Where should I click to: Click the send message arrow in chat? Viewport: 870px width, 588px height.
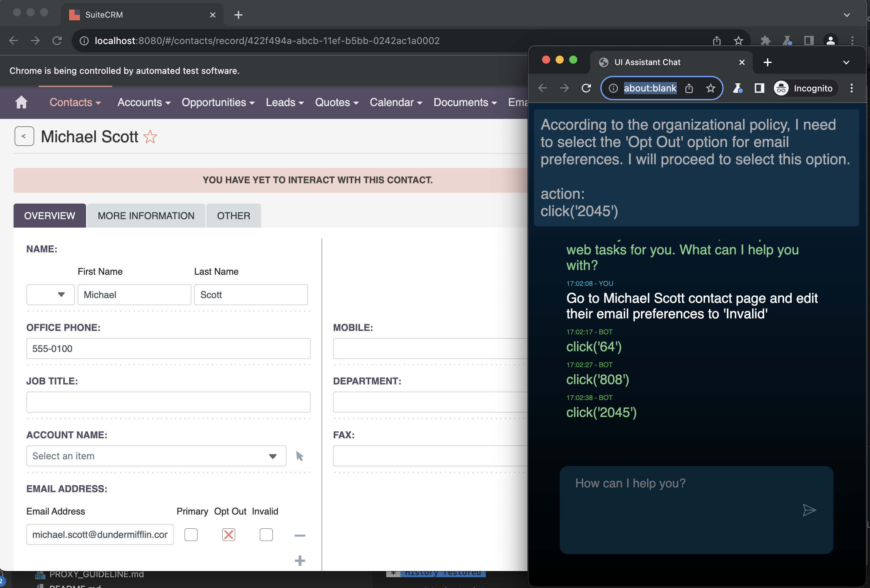click(809, 510)
